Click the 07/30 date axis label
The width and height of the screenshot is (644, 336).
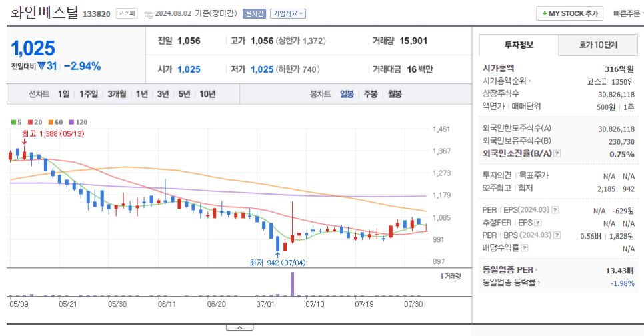pyautogui.click(x=413, y=304)
